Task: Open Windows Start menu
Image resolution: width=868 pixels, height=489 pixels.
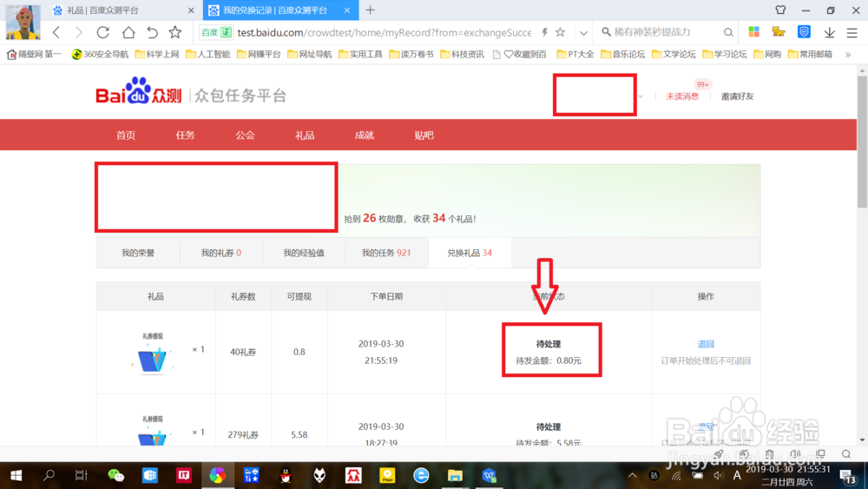Action: pos(16,475)
